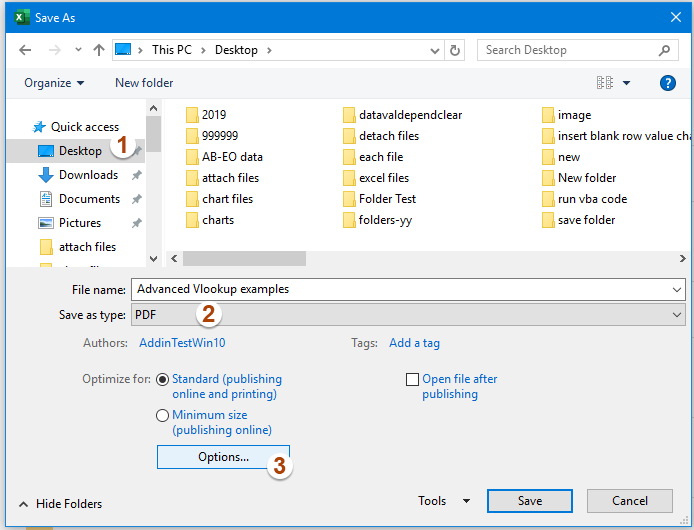This screenshot has width=694, height=530.
Task: Open the Help question mark icon
Action: point(668,83)
